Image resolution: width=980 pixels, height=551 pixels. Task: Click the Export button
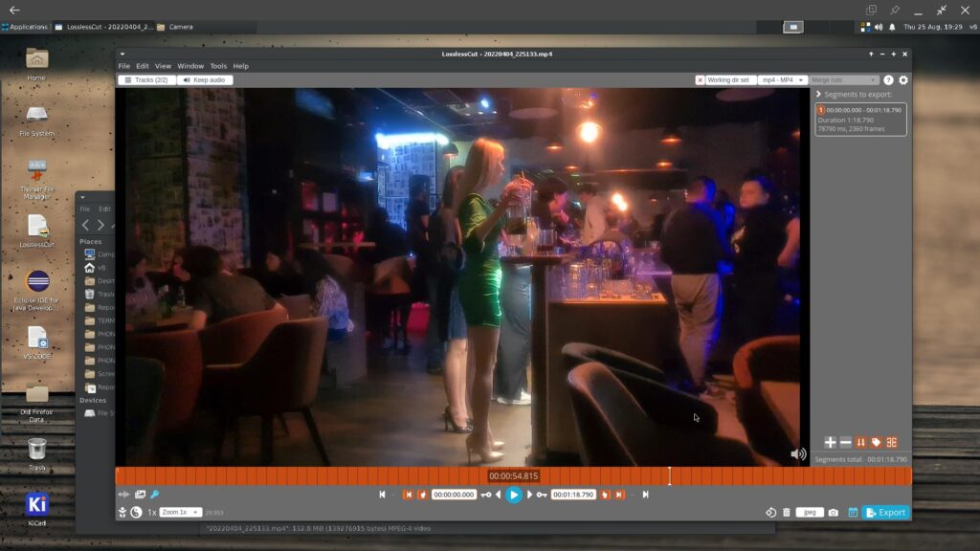tap(885, 513)
